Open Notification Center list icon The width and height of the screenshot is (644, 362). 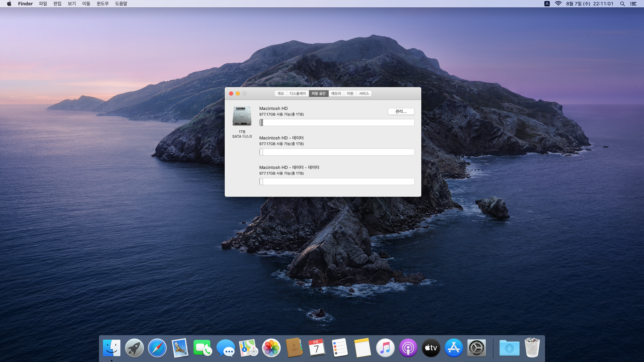[633, 4]
